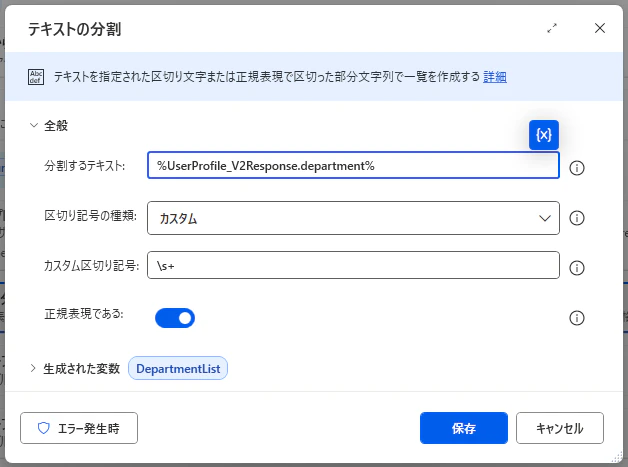This screenshot has height=467, width=628.
Task: Open the エラー発生時 settings
Action: 79,428
